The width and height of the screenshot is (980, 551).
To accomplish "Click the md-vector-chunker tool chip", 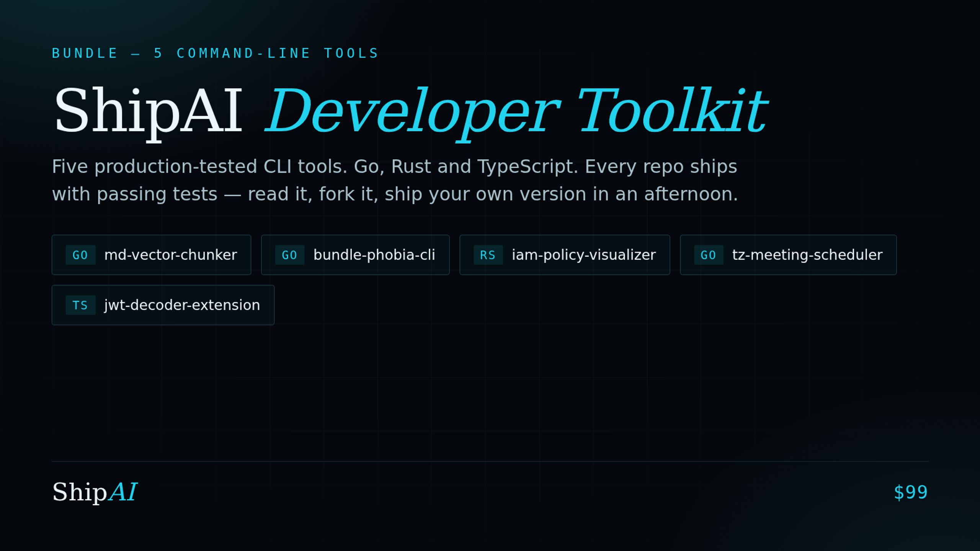I will click(x=151, y=255).
